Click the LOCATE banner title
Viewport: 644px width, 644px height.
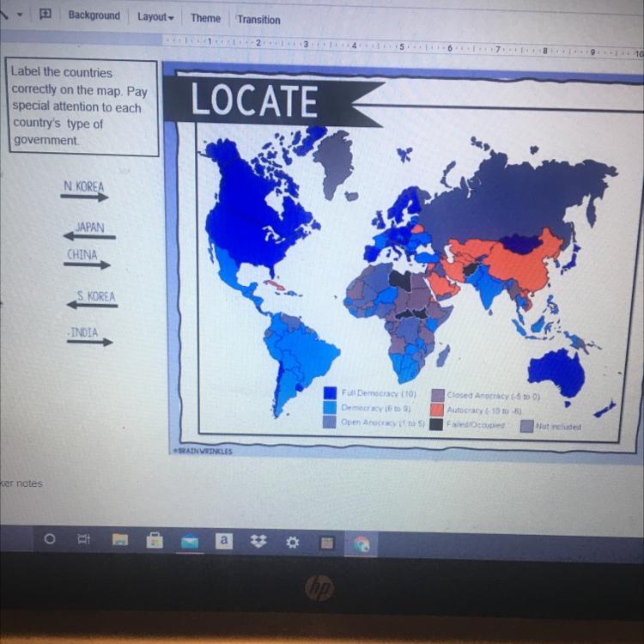(x=254, y=100)
